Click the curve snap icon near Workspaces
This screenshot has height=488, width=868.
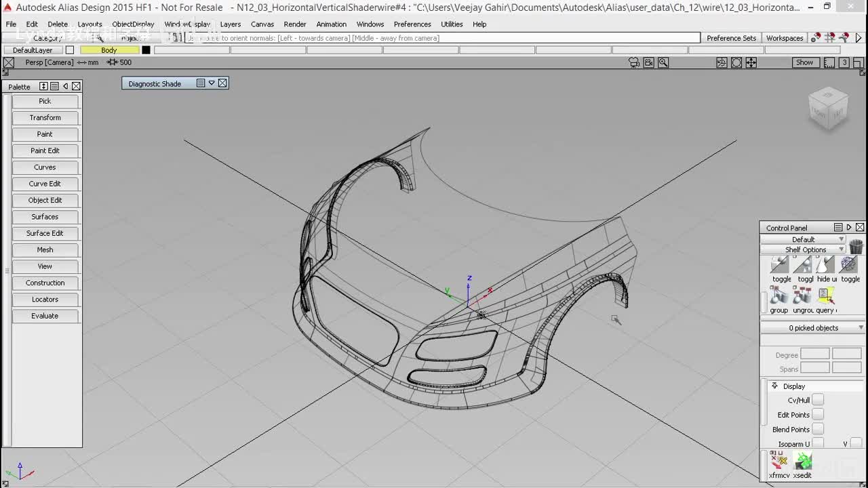(844, 38)
